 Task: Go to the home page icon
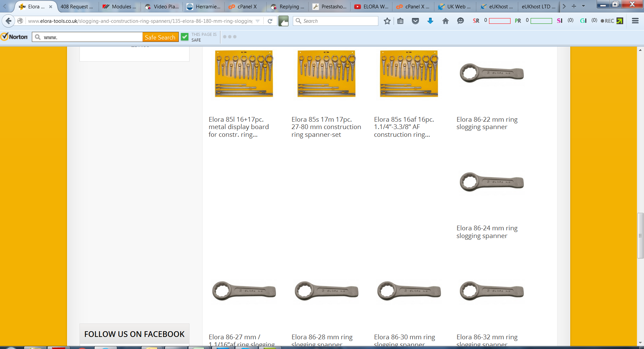click(x=445, y=21)
